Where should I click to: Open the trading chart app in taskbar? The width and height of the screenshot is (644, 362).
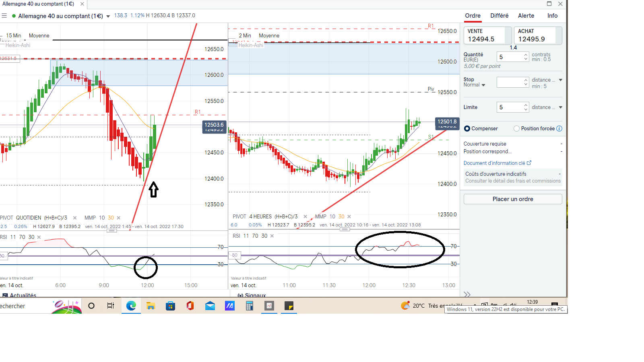(x=269, y=306)
